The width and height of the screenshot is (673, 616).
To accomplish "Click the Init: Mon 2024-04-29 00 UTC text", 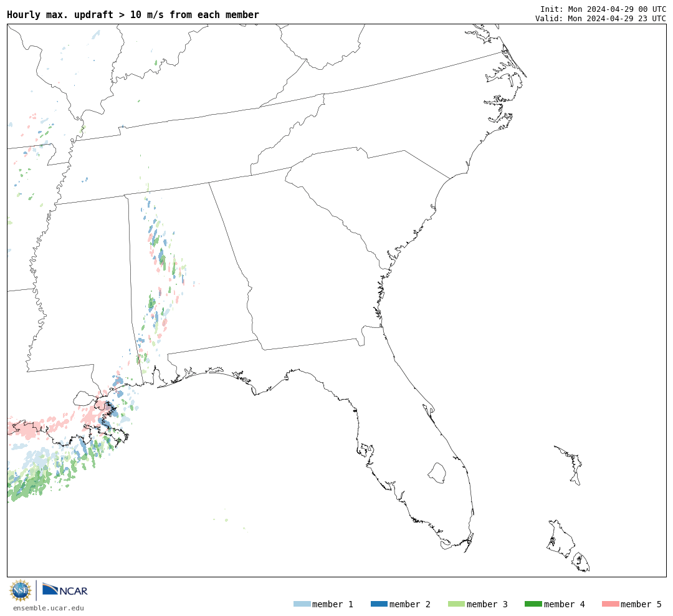I will click(x=603, y=9).
